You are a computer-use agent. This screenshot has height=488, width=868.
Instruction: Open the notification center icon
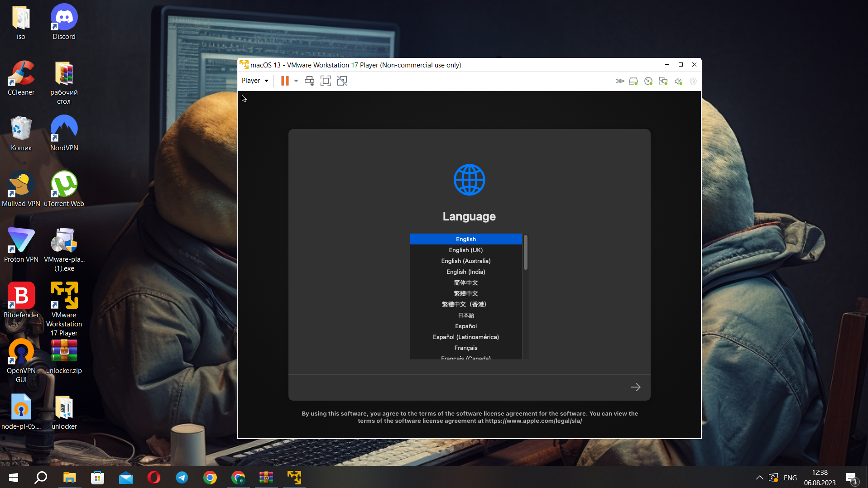click(851, 478)
